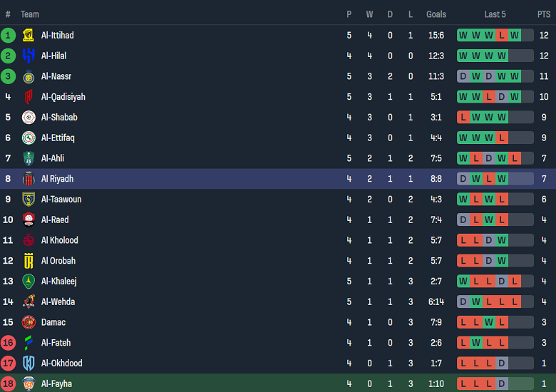Click the position 1 green rank badge
The width and height of the screenshot is (556, 392).
(9, 36)
